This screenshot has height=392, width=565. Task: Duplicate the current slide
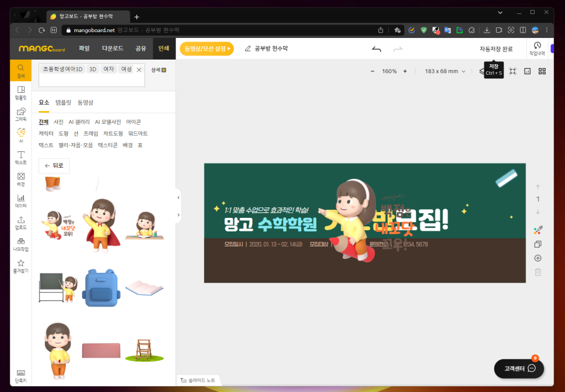pos(538,244)
